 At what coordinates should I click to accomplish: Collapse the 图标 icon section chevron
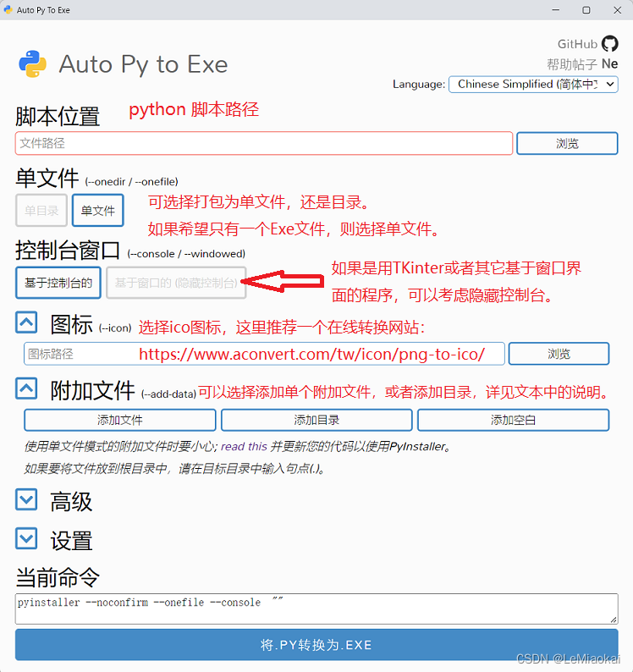click(x=26, y=322)
